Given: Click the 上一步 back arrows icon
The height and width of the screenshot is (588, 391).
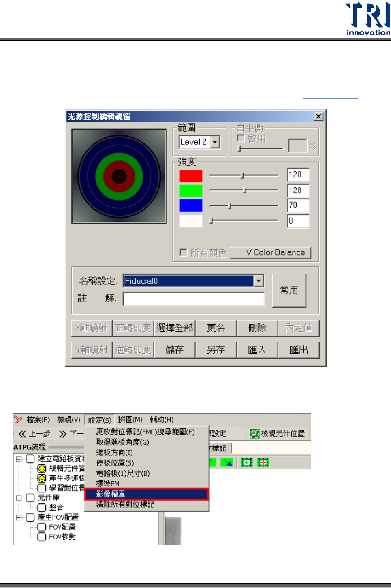Looking at the screenshot, I should coord(22,434).
